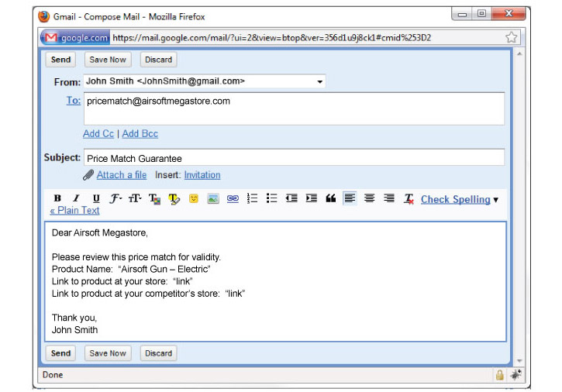Viewport: 562px width, 392px height.
Task: Expand the From address dropdown
Action: (x=319, y=81)
